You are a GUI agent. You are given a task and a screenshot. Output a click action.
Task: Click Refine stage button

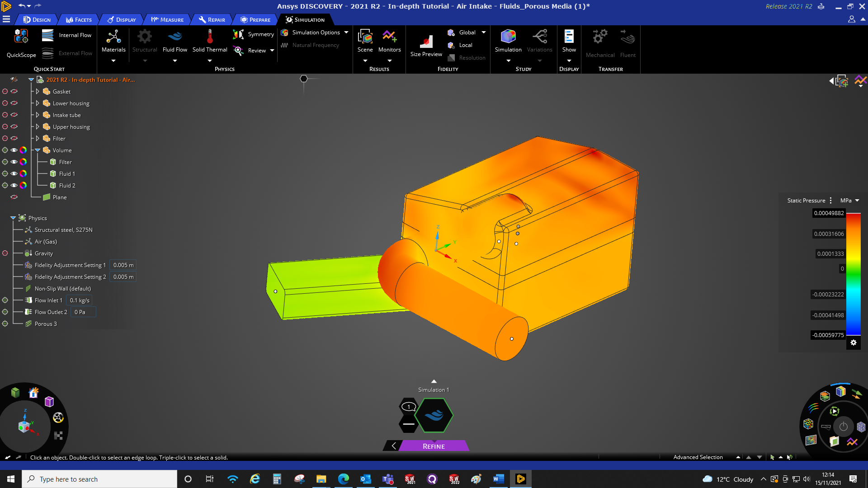pyautogui.click(x=434, y=446)
